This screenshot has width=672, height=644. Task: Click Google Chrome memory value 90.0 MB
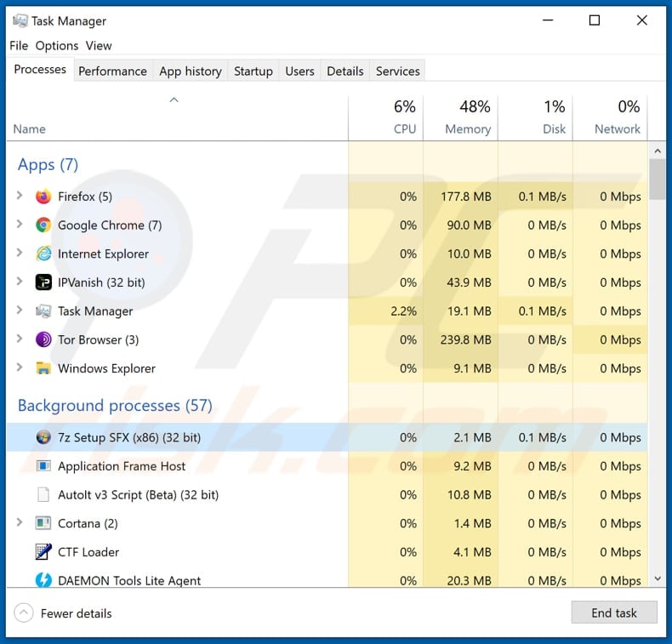pos(469,225)
